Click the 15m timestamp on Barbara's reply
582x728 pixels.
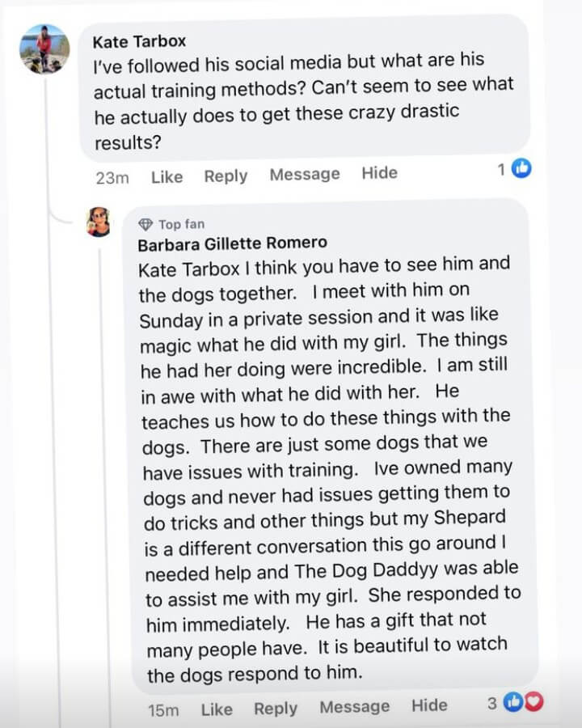[162, 710]
